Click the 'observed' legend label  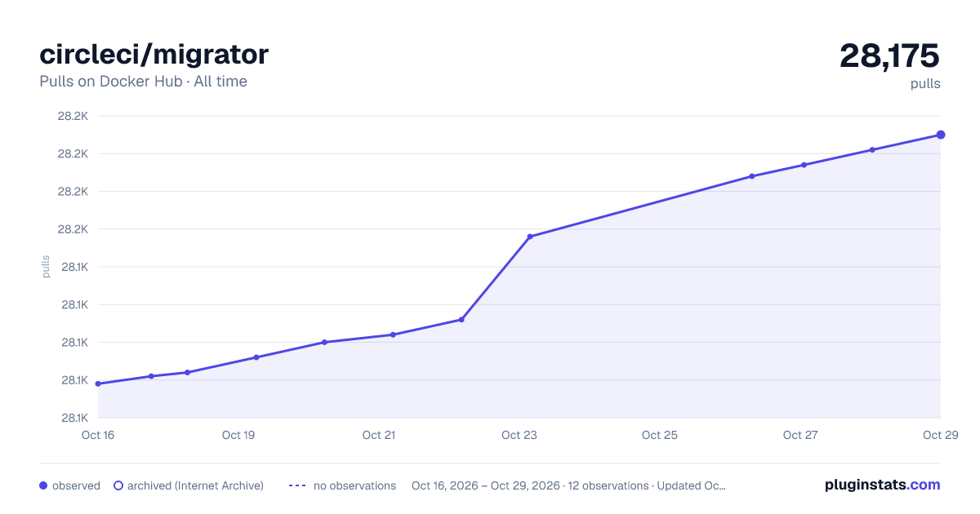76,485
